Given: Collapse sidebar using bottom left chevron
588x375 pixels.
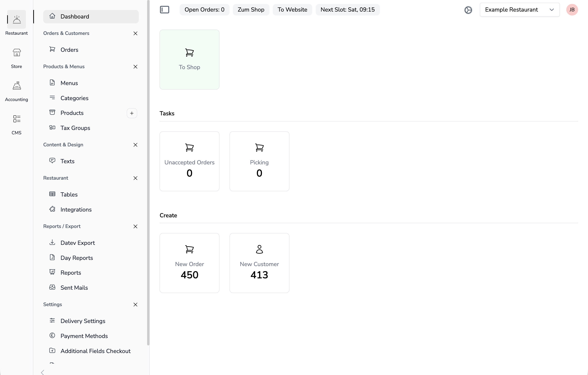Looking at the screenshot, I should click(x=42, y=372).
